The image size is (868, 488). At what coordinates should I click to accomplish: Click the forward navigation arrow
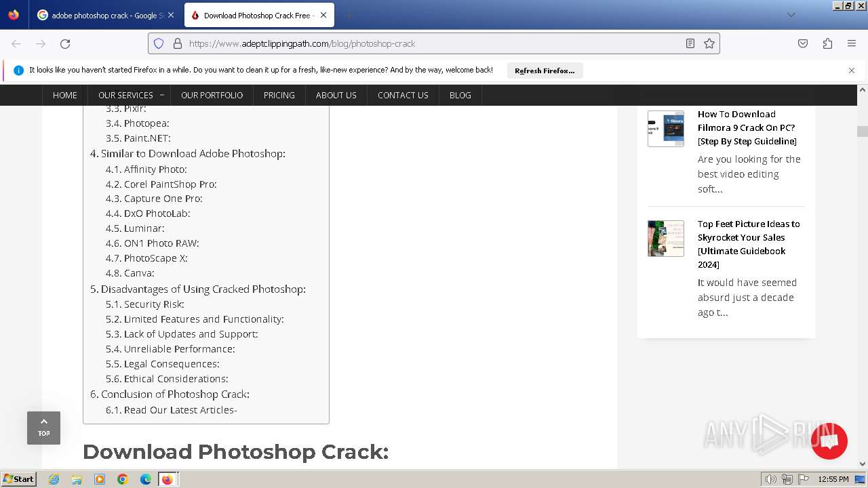41,43
